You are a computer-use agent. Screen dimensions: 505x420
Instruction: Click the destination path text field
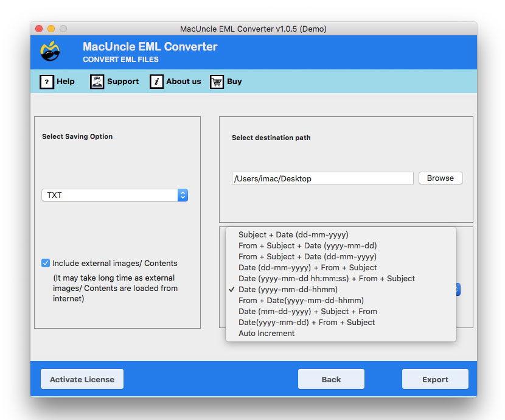coord(322,178)
